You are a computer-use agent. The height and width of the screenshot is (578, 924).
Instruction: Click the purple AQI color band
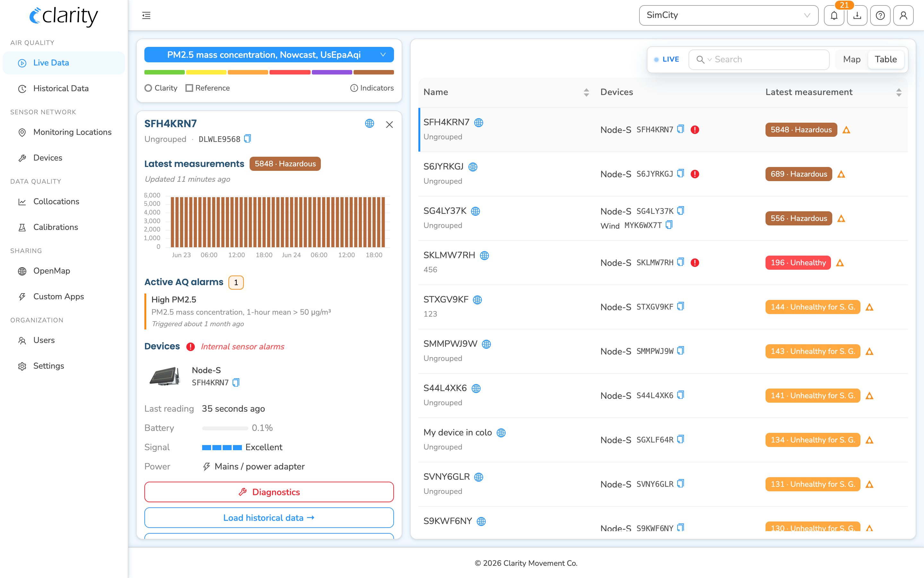[332, 72]
